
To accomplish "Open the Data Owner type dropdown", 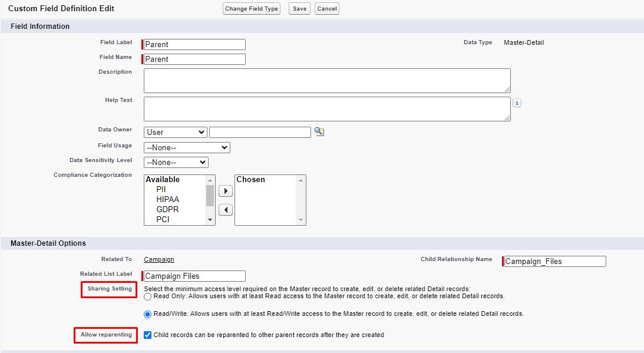I will [x=175, y=132].
